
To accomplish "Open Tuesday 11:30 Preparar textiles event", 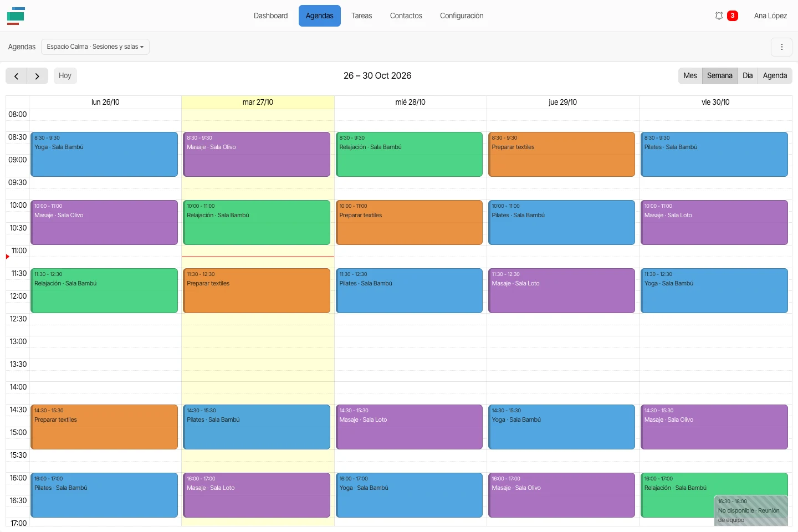I will (257, 291).
